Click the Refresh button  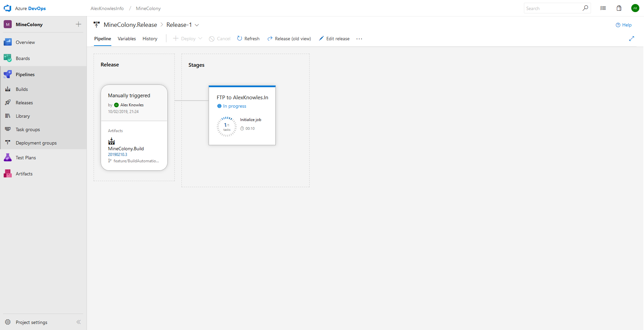[248, 39]
